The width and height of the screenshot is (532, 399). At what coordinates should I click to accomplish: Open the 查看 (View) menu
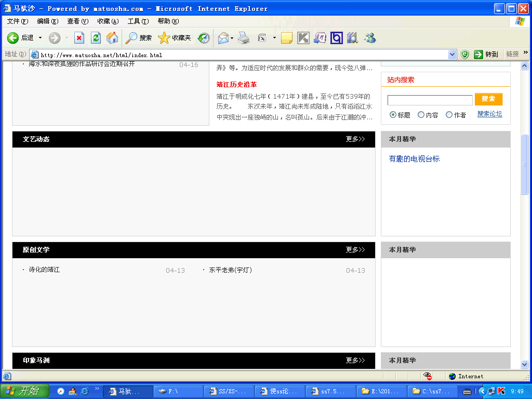[78, 21]
